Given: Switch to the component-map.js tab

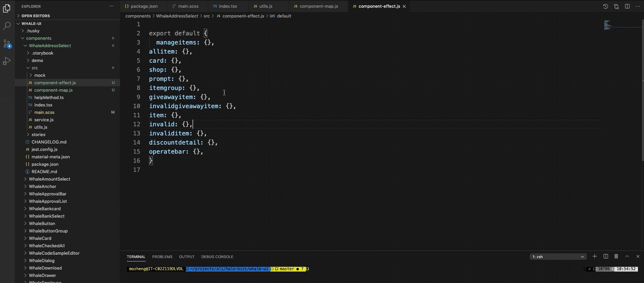Looking at the screenshot, I should click(318, 6).
